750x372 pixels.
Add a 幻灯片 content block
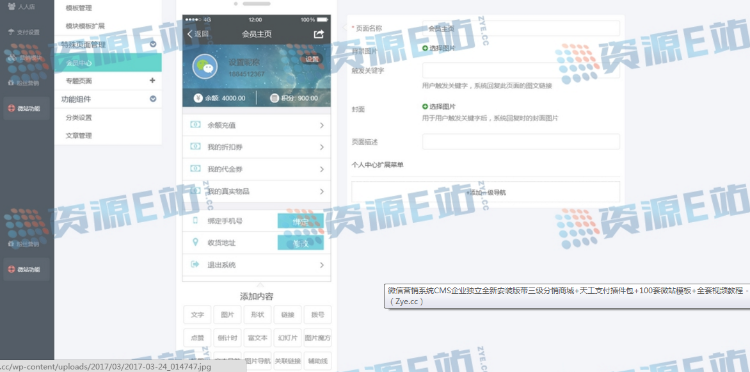tap(287, 338)
